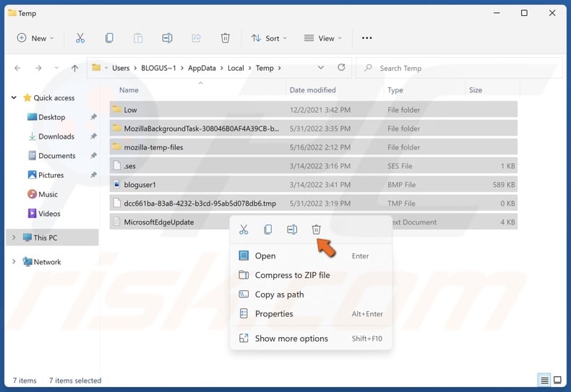Refresh the Temp folder view
571x392 pixels.
pyautogui.click(x=341, y=67)
